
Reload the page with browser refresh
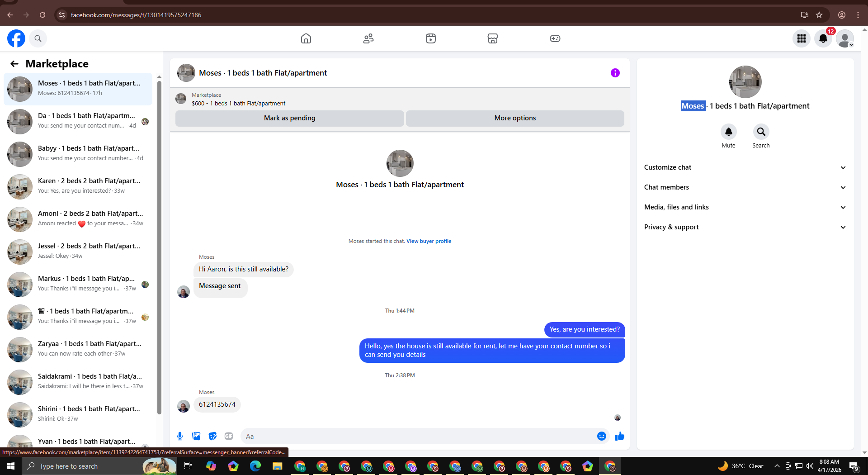click(x=42, y=15)
